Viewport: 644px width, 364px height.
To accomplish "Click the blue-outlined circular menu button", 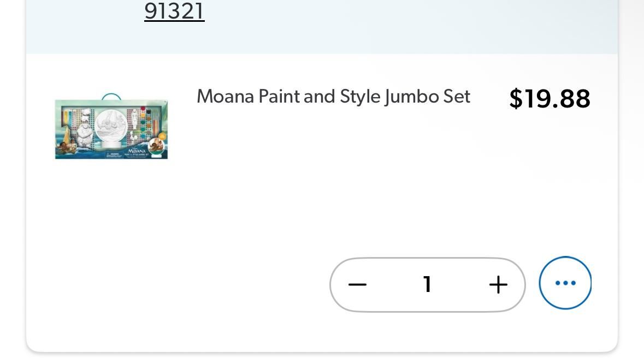I will tap(565, 283).
